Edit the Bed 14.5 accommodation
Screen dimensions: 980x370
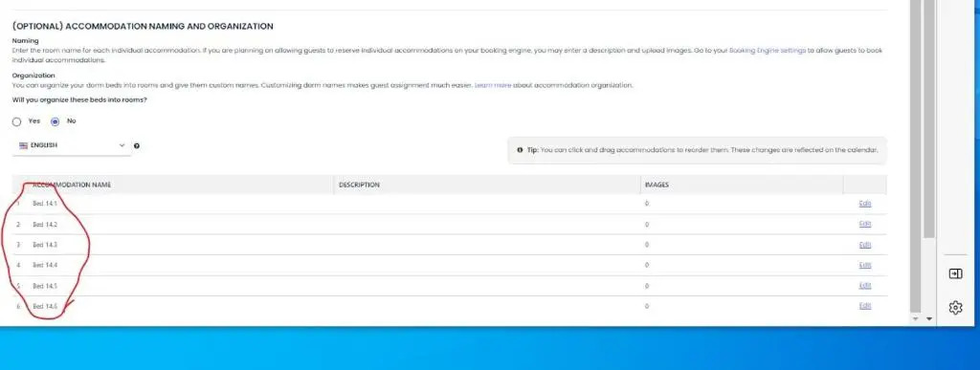865,286
